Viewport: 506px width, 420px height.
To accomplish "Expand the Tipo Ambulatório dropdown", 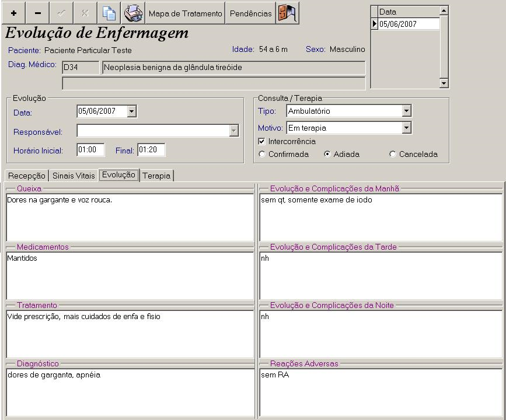I will click(406, 111).
